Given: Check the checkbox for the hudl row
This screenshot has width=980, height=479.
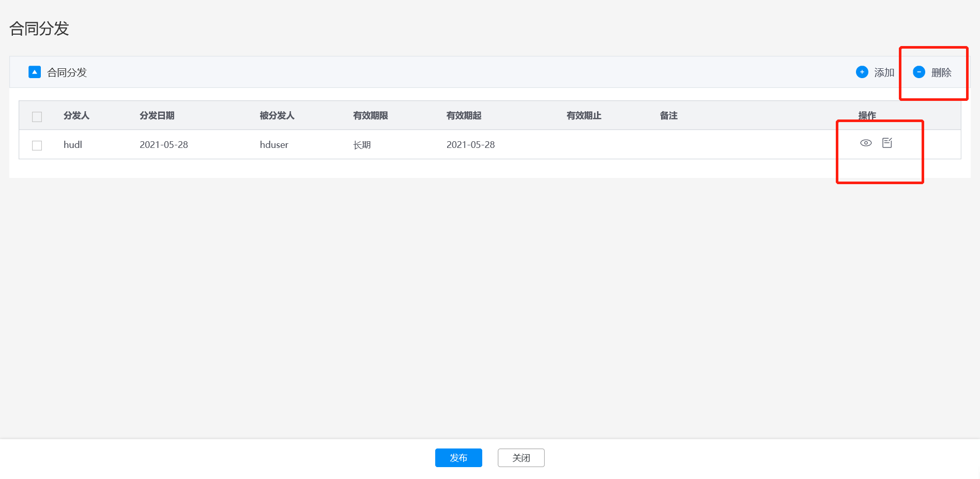Looking at the screenshot, I should point(37,145).
